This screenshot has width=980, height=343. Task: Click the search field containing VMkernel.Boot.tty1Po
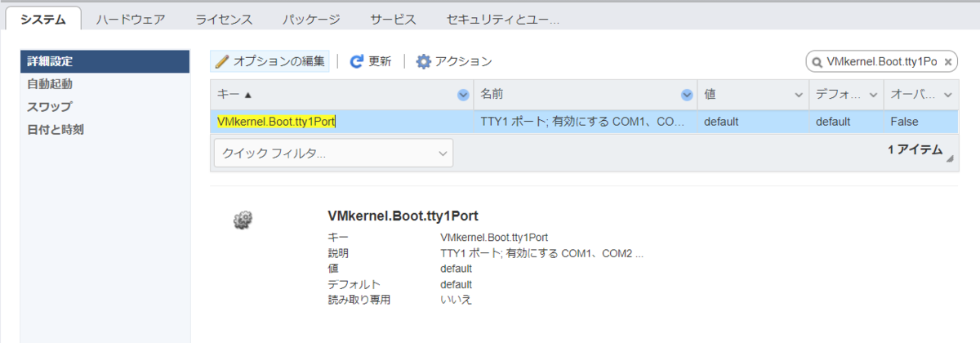click(884, 61)
